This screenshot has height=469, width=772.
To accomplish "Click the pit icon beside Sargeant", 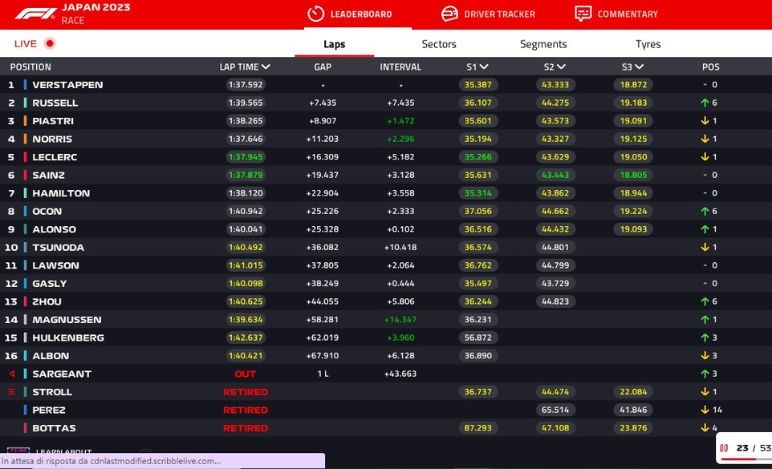I will click(x=13, y=374).
